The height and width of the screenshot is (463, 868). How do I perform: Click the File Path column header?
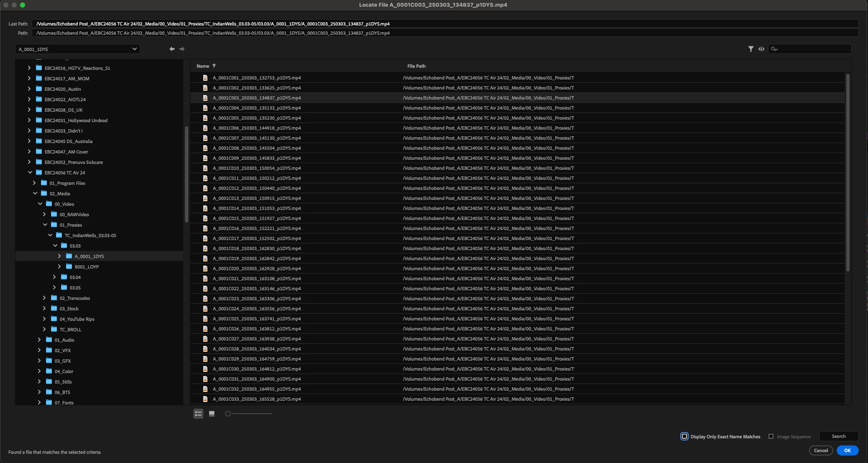tap(416, 66)
